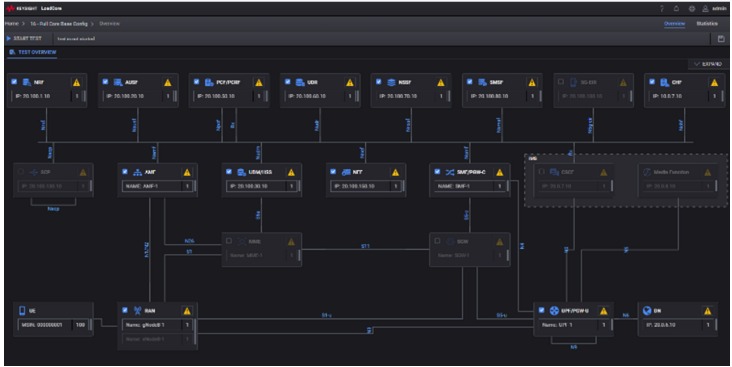Expand the test overview with EXPAND
The height and width of the screenshot is (367, 732).
click(708, 64)
